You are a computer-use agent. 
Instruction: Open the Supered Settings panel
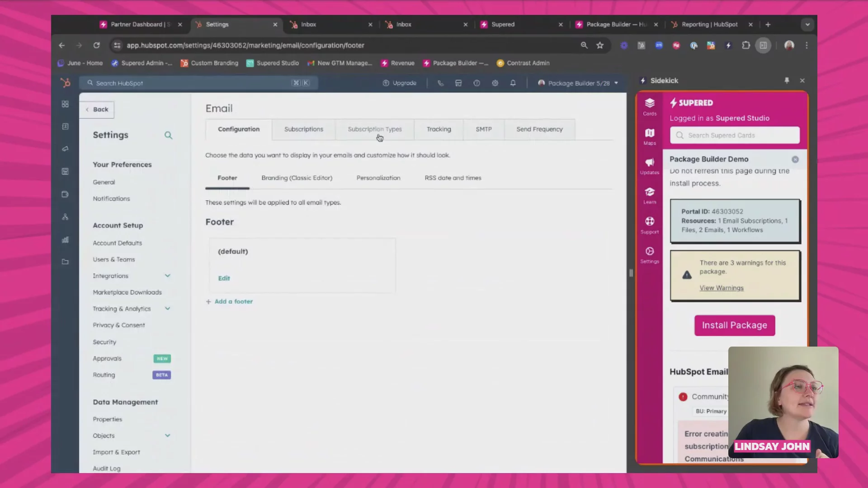pyautogui.click(x=650, y=255)
